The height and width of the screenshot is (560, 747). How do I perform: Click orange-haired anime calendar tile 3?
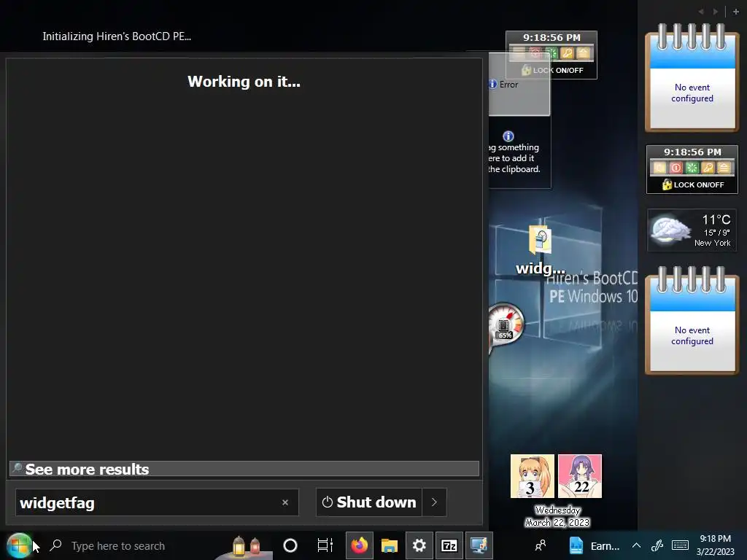[x=532, y=476]
